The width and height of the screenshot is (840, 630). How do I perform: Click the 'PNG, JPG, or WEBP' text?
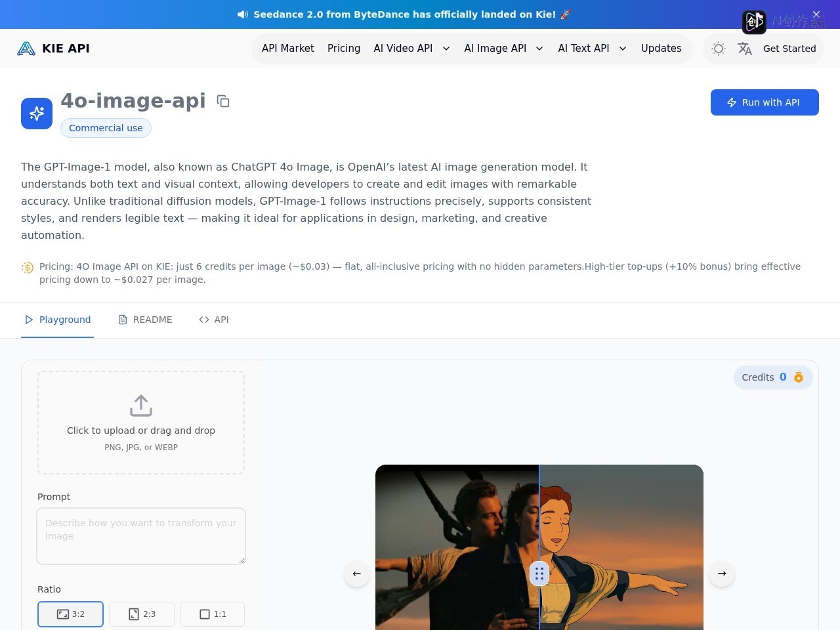[x=141, y=448]
